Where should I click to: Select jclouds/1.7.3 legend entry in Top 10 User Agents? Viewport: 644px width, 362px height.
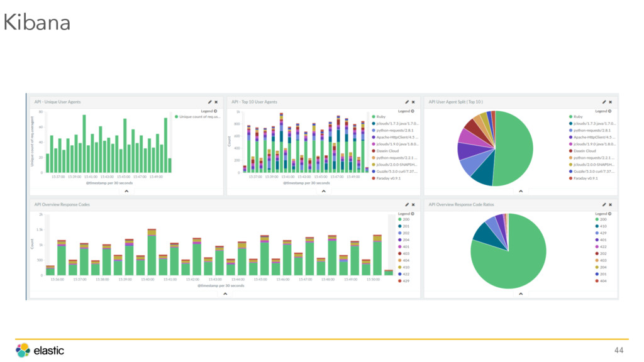click(395, 124)
